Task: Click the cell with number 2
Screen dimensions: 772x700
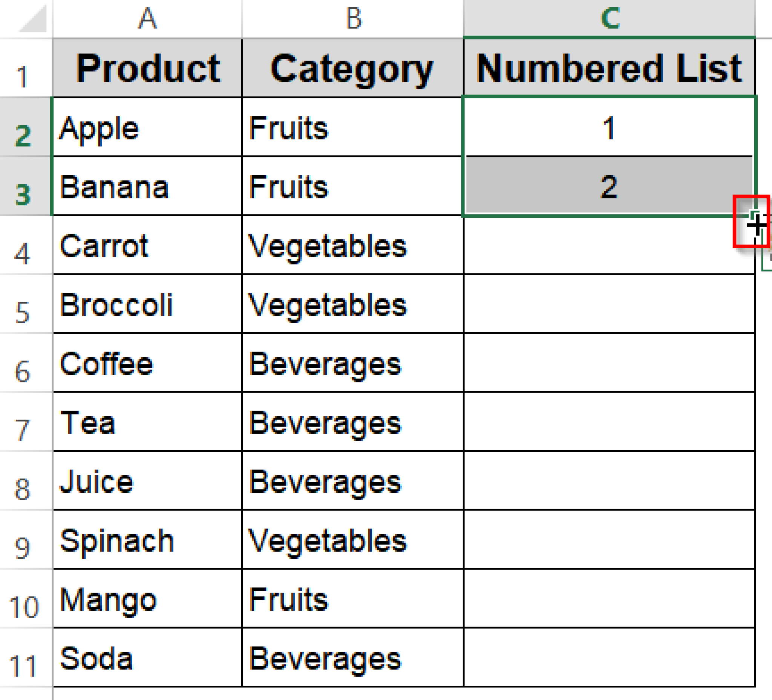Action: pos(609,187)
